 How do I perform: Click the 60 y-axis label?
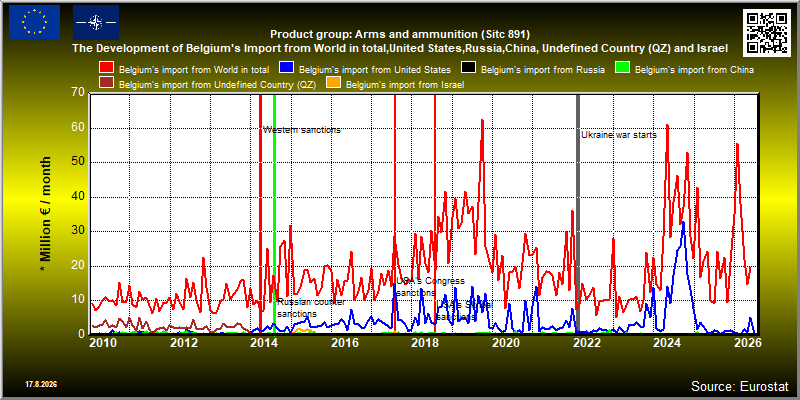[78, 128]
